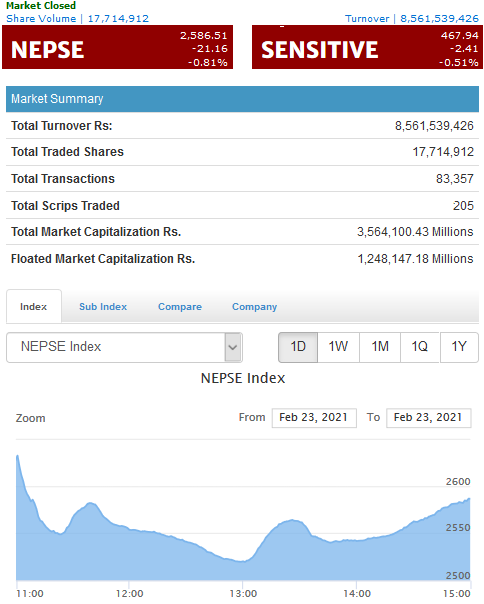
Task: Click the SENSITIVE index red banner
Action: 367,47
